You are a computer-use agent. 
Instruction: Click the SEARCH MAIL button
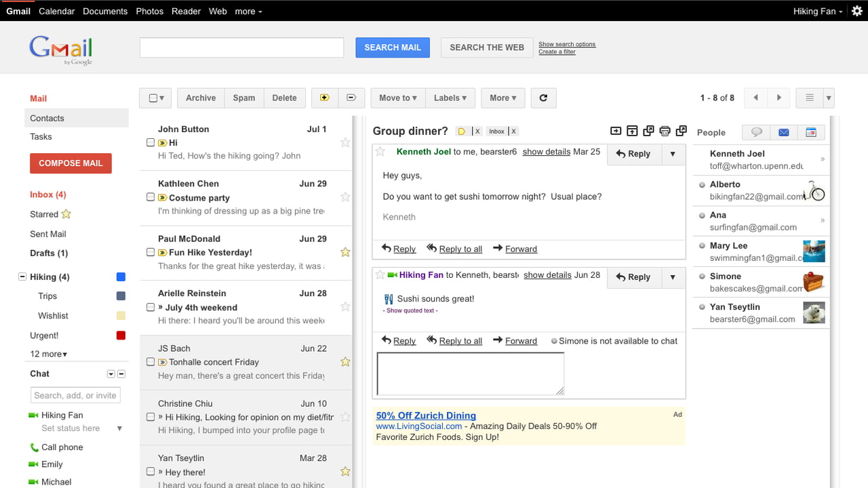tap(393, 47)
